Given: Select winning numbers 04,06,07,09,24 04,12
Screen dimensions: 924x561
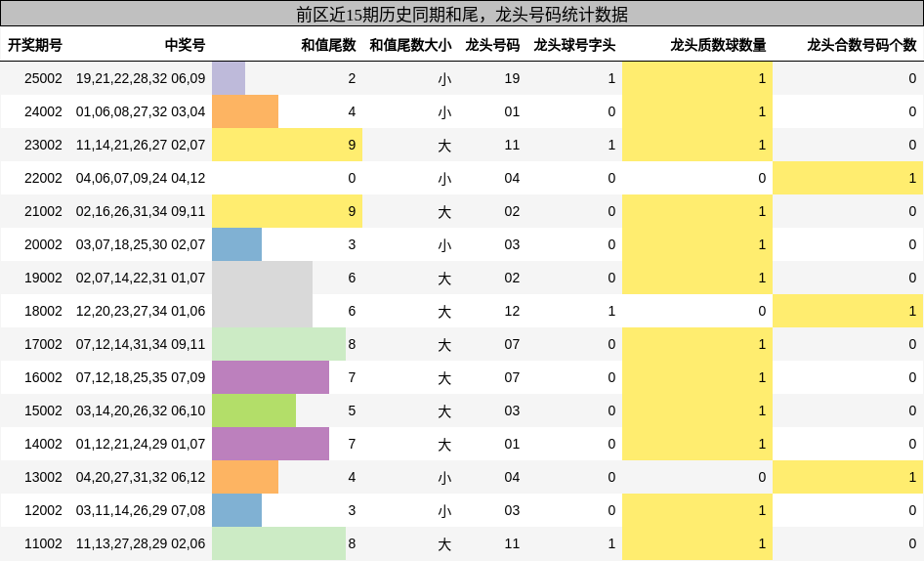Looking at the screenshot, I should tap(141, 178).
